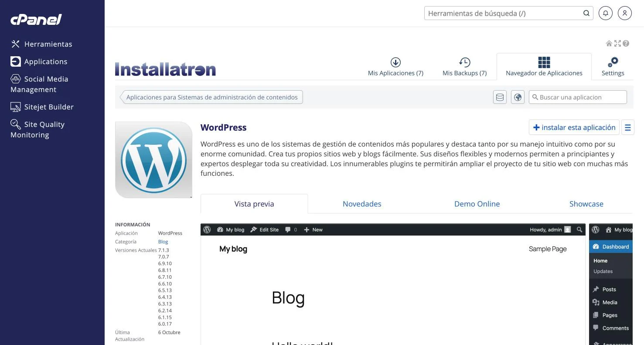Click the Installatron logo

[x=165, y=69]
